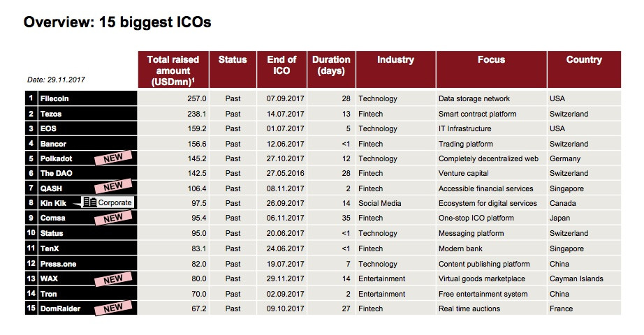Select the rank number 1 cell
Viewport: 644px width, 335px height.
pos(31,98)
